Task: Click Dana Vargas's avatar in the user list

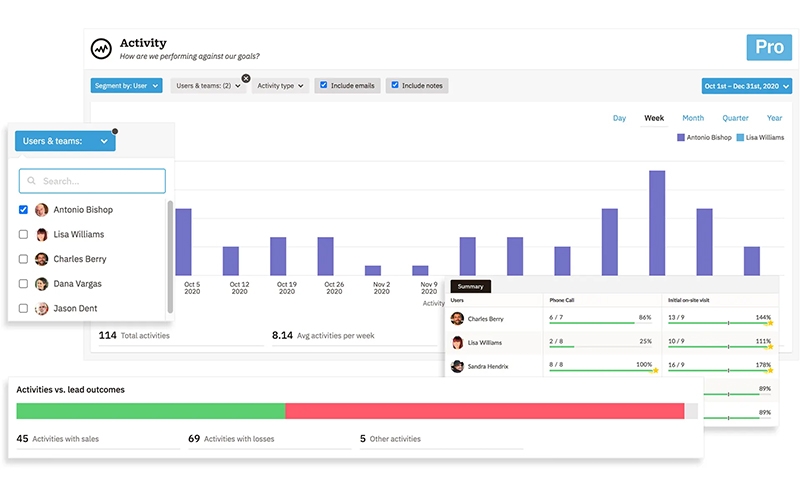Action: 41,284
